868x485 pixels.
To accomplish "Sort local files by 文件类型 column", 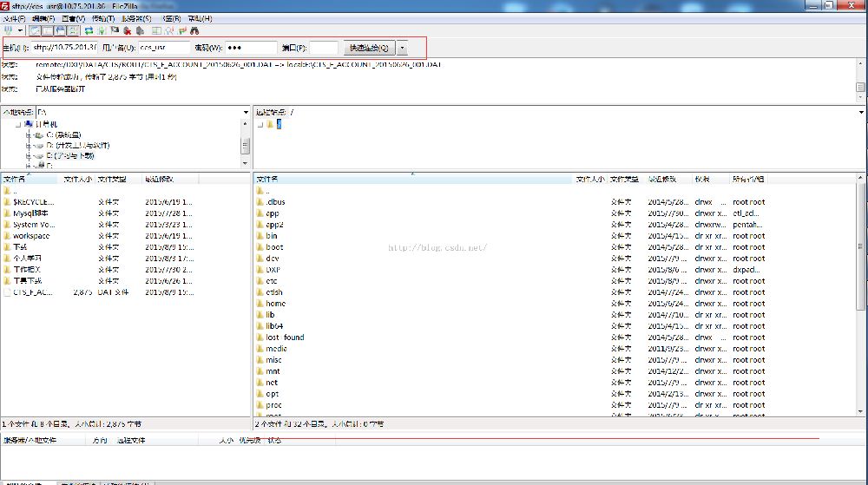I will [x=119, y=180].
